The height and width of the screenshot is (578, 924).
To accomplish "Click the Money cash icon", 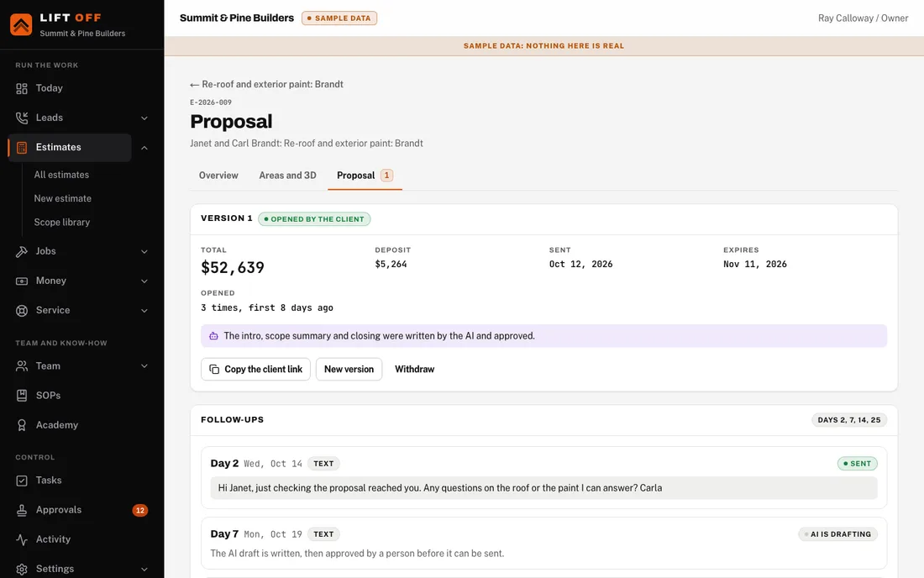I will click(22, 281).
